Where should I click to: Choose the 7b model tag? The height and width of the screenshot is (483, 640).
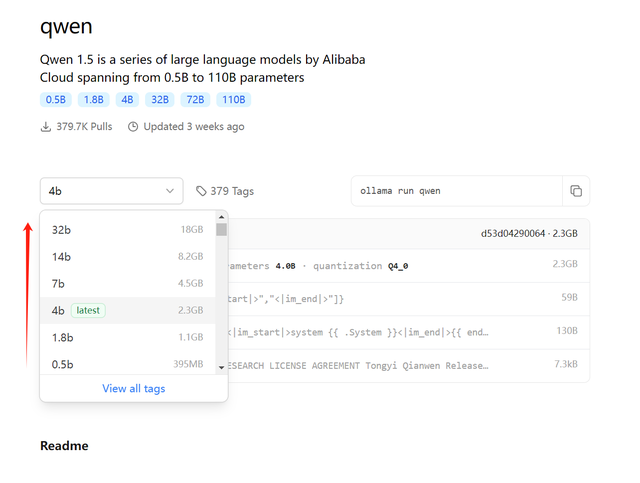127,283
